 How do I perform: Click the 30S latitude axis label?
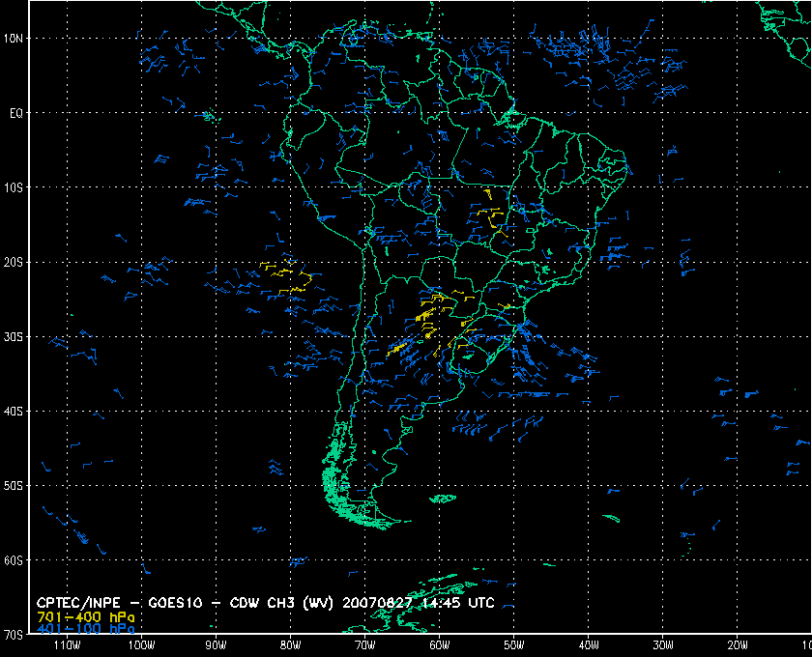(15, 336)
